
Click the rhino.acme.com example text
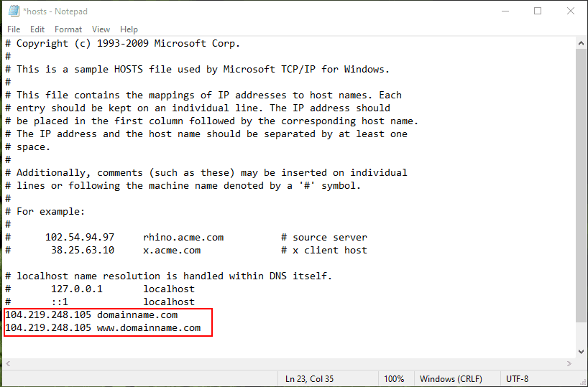pos(183,238)
